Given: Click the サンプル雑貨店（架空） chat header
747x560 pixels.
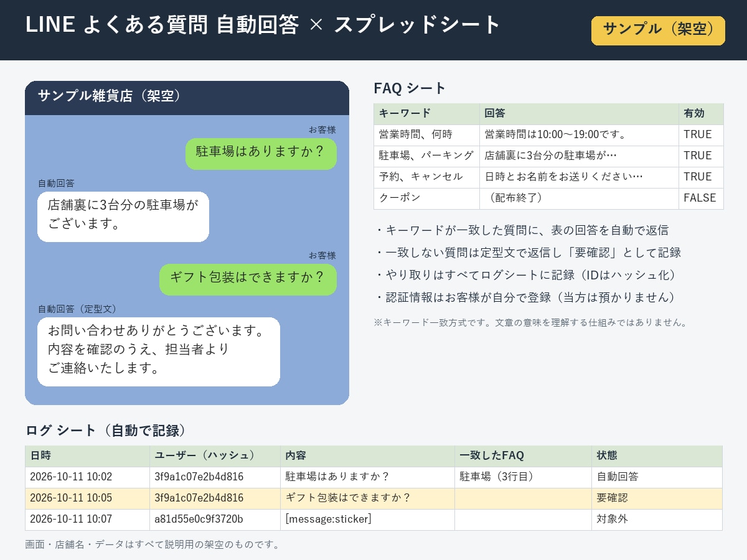Looking at the screenshot, I should 187,98.
